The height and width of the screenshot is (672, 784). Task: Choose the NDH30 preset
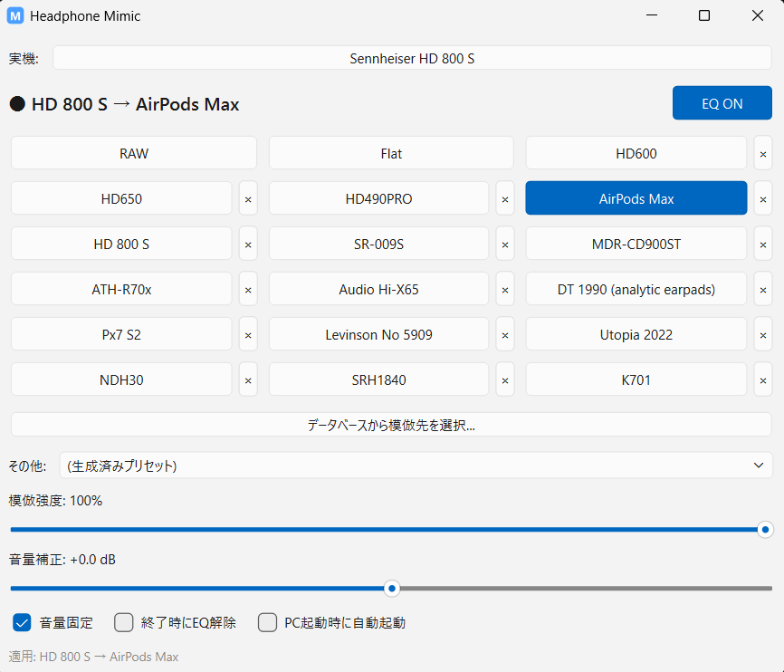point(121,379)
